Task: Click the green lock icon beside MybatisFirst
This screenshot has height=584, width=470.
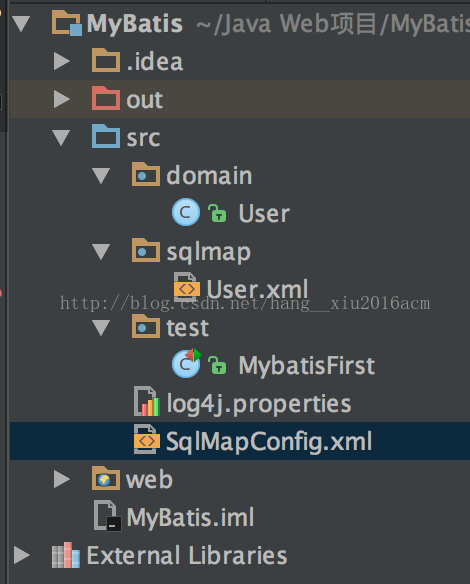Action: point(217,365)
